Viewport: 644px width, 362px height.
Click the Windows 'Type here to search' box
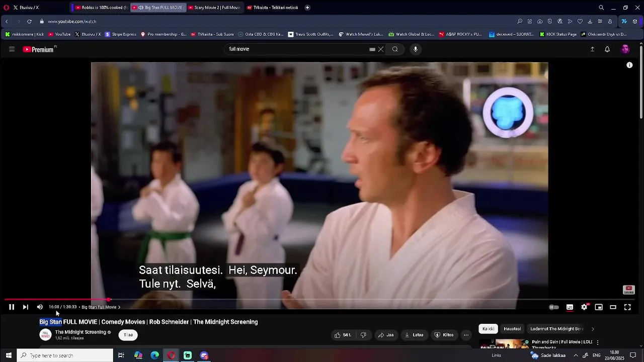[65, 355]
